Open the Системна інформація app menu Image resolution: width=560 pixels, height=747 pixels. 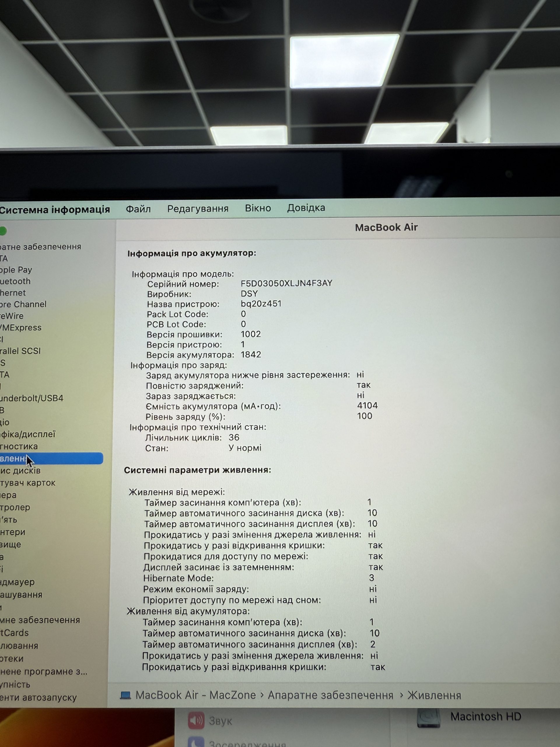[55, 210]
